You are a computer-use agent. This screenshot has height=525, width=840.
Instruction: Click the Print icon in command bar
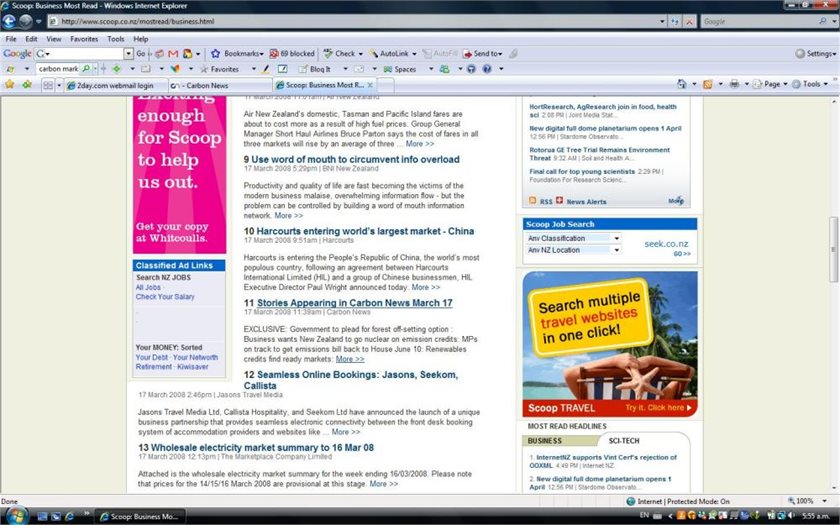pos(734,84)
